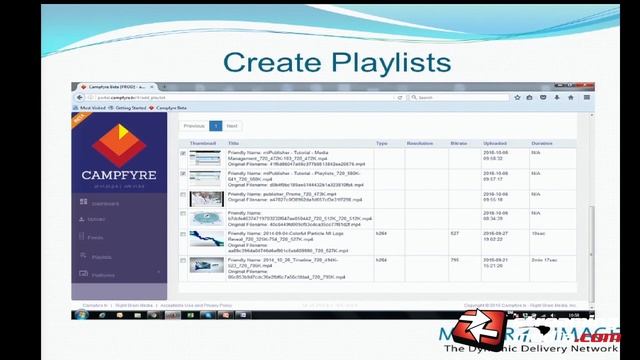
Task: Click the Previous pagination button
Action: pyautogui.click(x=194, y=126)
